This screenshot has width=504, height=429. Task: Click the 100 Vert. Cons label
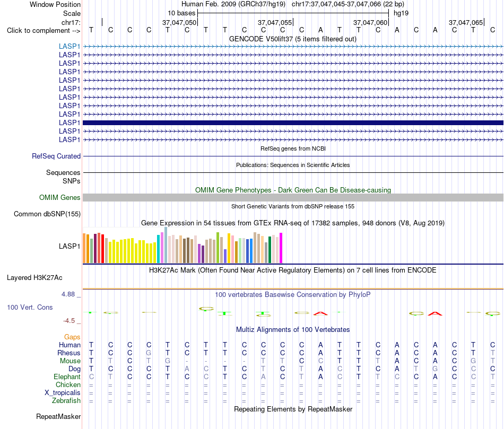tap(30, 308)
